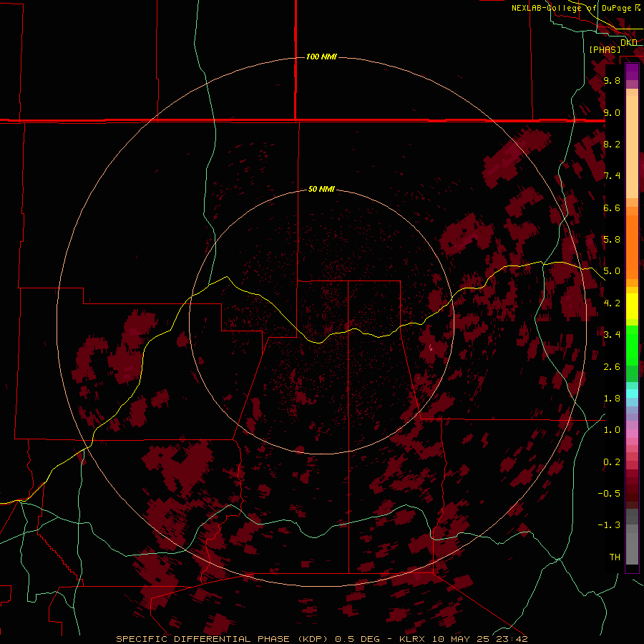Click the TH label on color scale
This screenshot has width=644, height=644.
[615, 557]
